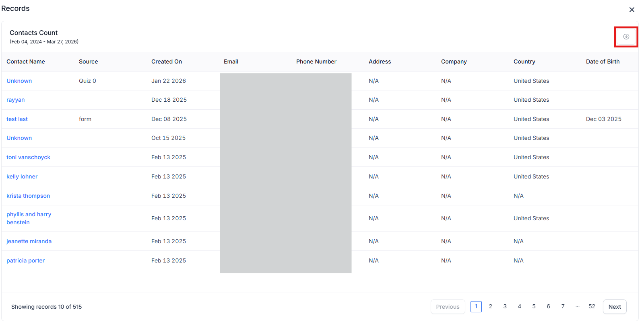Click the Contact Name column header
Image resolution: width=644 pixels, height=326 pixels.
click(26, 62)
